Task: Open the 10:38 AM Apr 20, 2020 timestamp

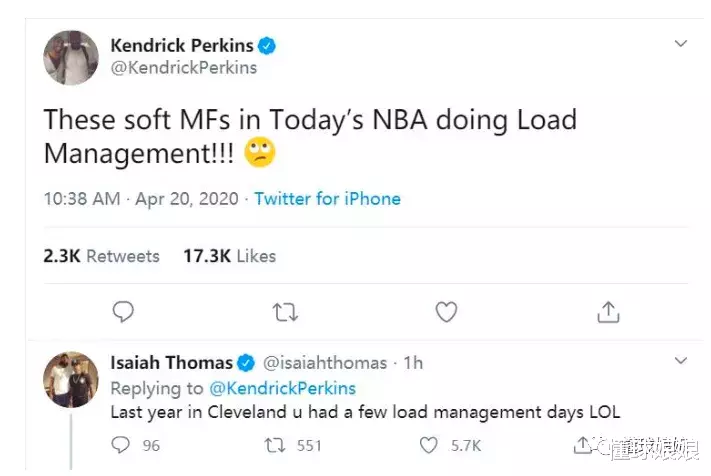Action: (x=141, y=199)
